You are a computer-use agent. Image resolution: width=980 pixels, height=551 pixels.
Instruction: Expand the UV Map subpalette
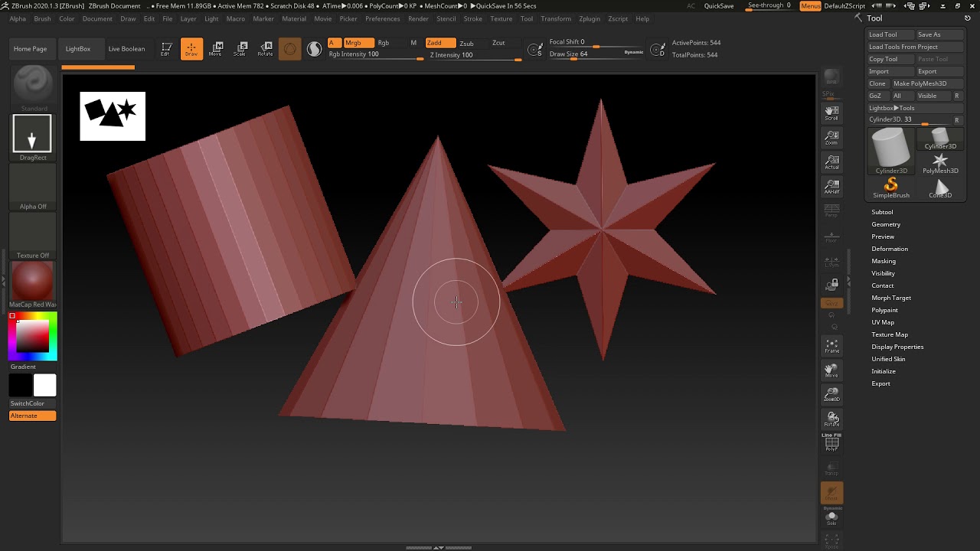point(883,322)
